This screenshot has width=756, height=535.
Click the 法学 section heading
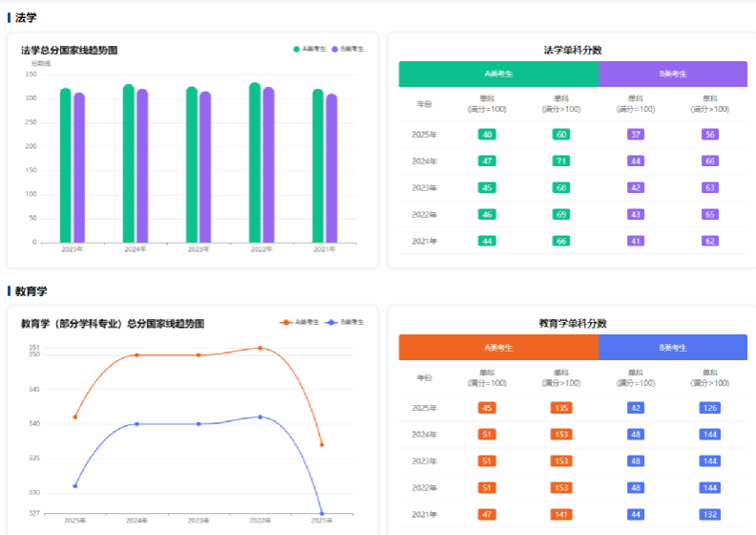[x=27, y=17]
